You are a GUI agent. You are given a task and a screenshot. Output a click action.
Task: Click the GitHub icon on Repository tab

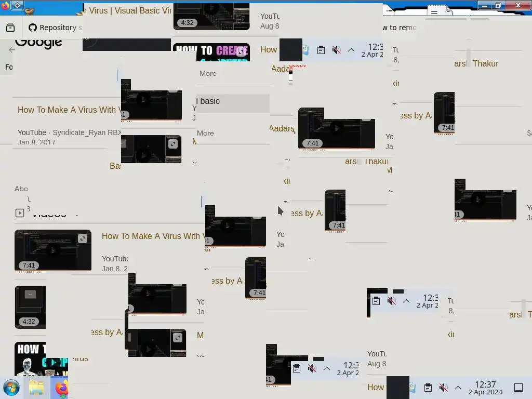(33, 28)
